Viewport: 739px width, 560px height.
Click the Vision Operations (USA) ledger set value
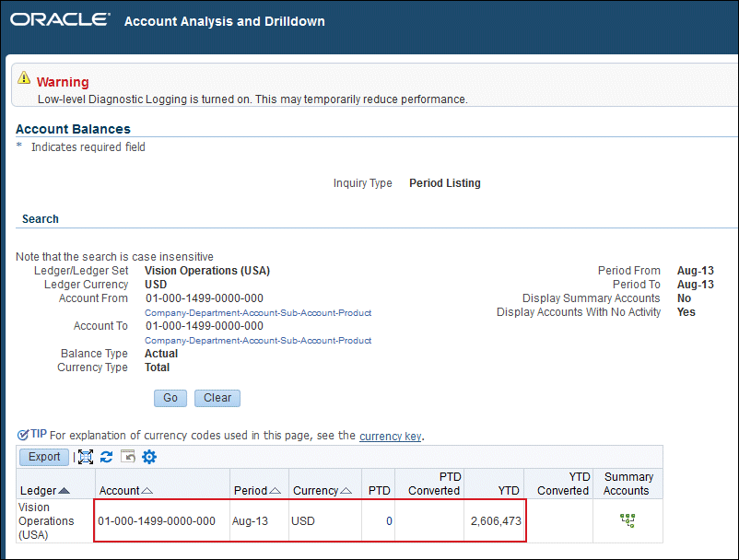coord(207,271)
